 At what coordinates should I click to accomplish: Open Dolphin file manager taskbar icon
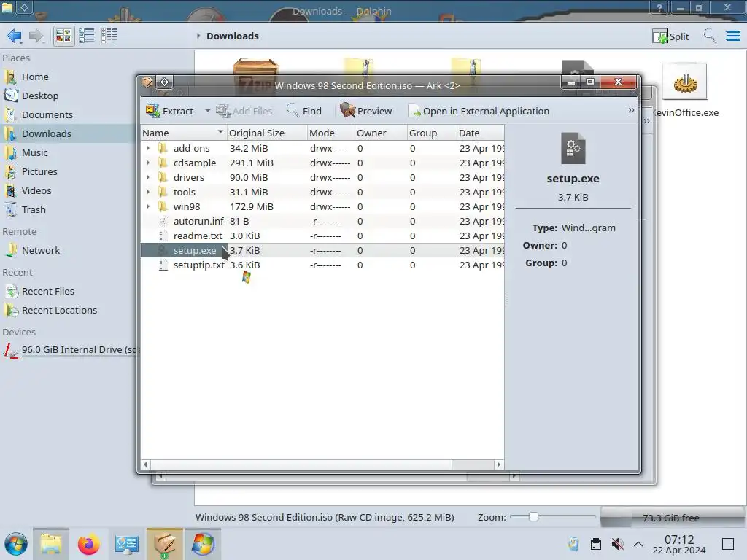(51, 544)
